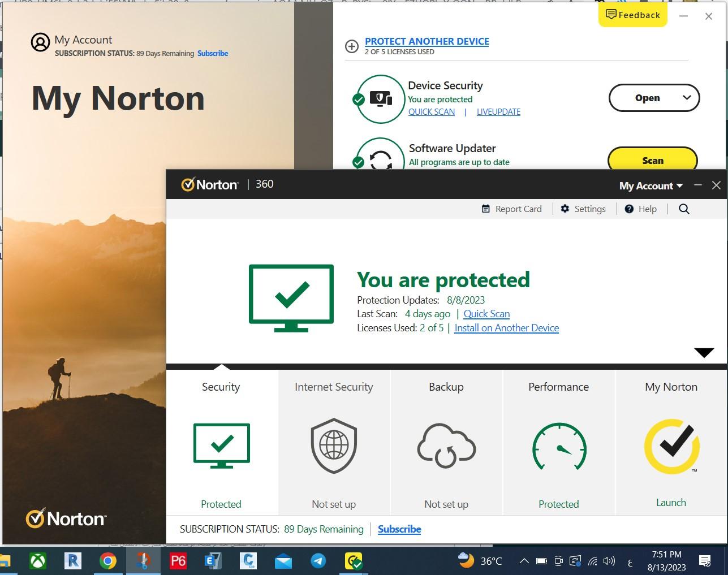Expand the My Account dropdown in Norton 360
Image resolution: width=728 pixels, height=575 pixels.
651,186
